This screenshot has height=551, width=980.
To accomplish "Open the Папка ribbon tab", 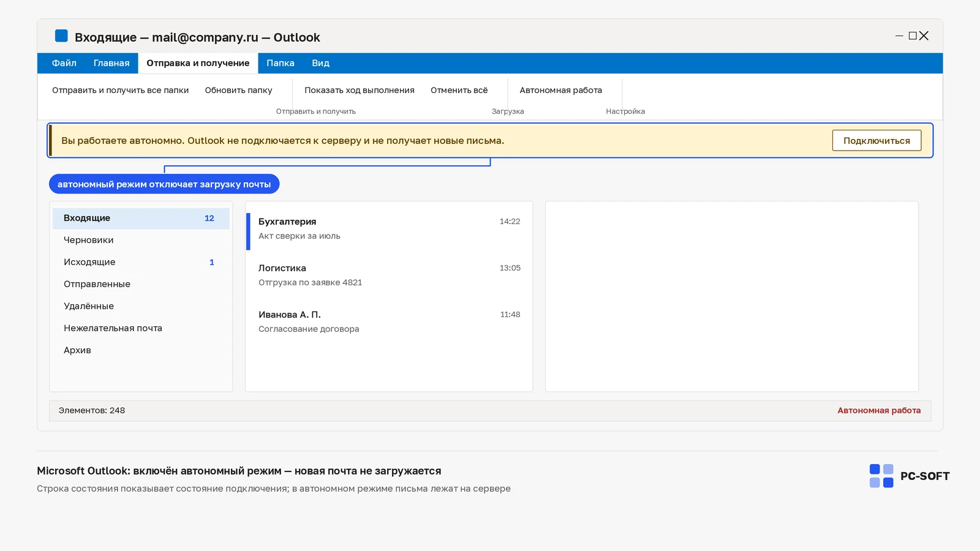I will point(281,63).
